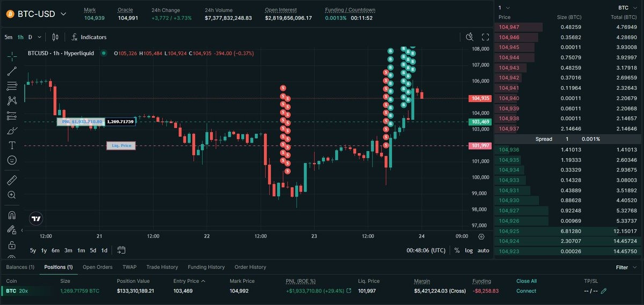644x305 pixels.
Task: Click the PNL $1,933,710.80 position line label
Action: tap(80, 122)
